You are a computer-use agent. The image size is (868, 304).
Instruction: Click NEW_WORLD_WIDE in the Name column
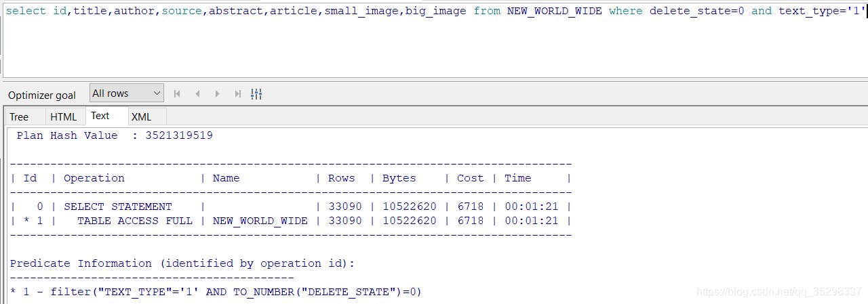click(x=260, y=221)
